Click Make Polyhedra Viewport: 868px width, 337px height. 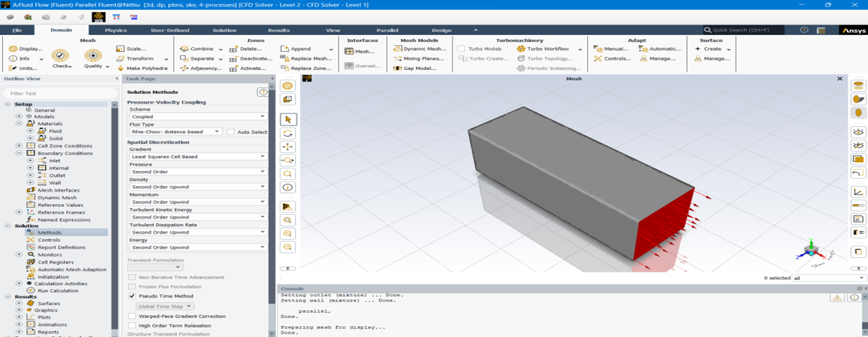click(x=142, y=68)
